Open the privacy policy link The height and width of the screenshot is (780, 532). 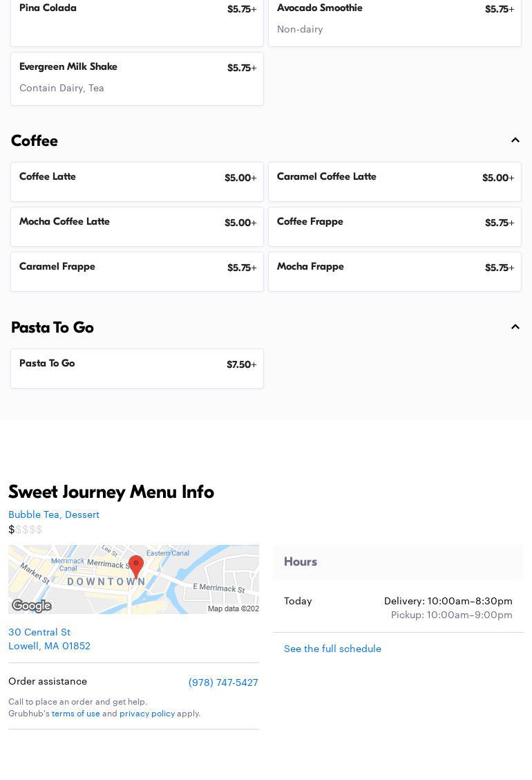pos(146,714)
